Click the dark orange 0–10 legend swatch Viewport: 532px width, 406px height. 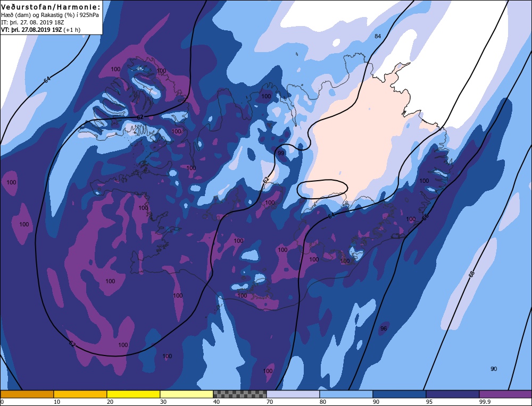tap(27, 394)
